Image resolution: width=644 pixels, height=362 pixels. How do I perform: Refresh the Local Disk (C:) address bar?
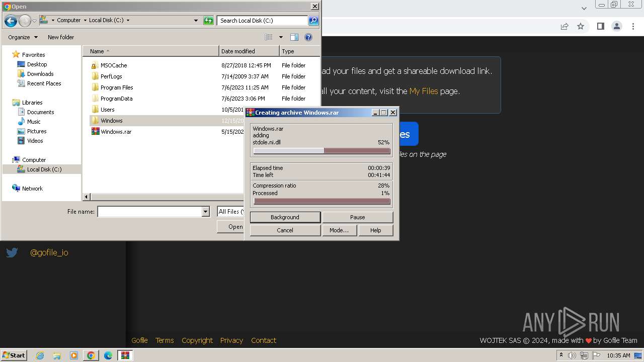208,21
